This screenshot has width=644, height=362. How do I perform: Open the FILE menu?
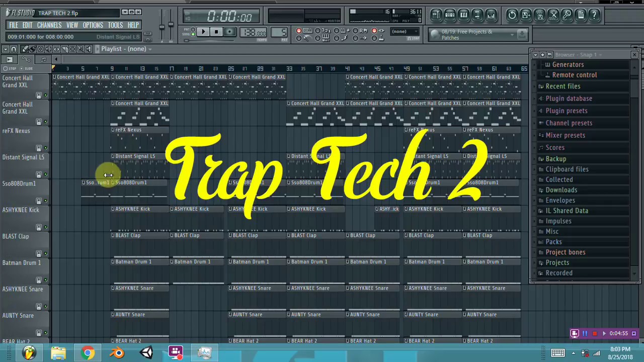14,25
